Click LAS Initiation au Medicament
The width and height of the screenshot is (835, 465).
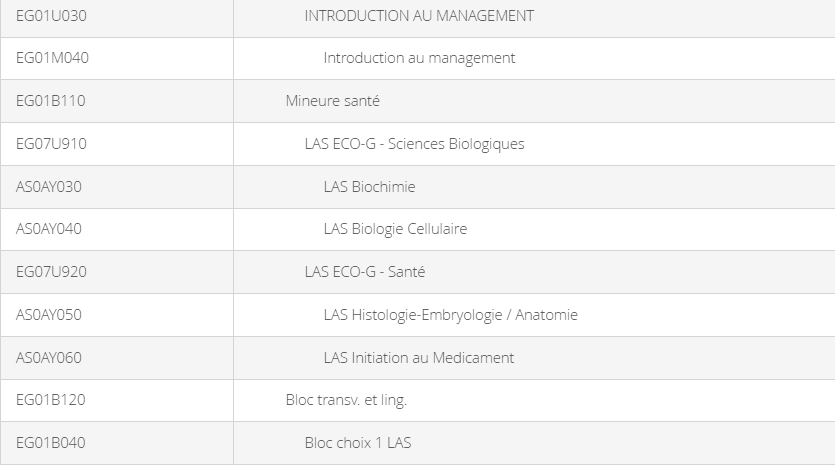click(419, 357)
